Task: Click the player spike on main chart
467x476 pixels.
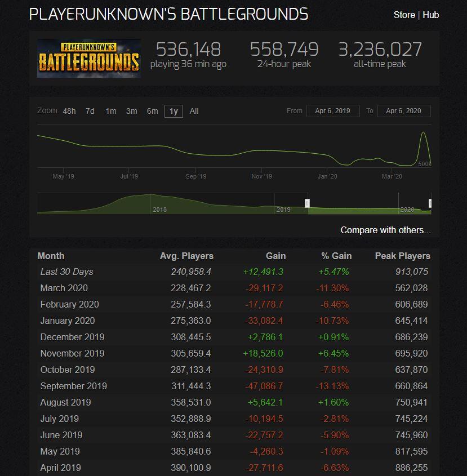Action: pos(422,135)
